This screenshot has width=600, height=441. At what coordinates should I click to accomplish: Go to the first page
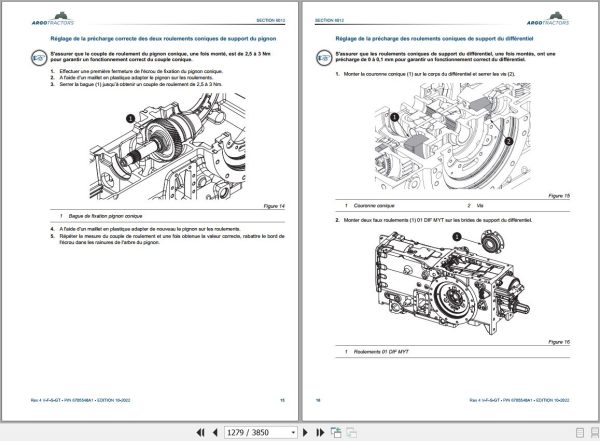click(x=201, y=433)
